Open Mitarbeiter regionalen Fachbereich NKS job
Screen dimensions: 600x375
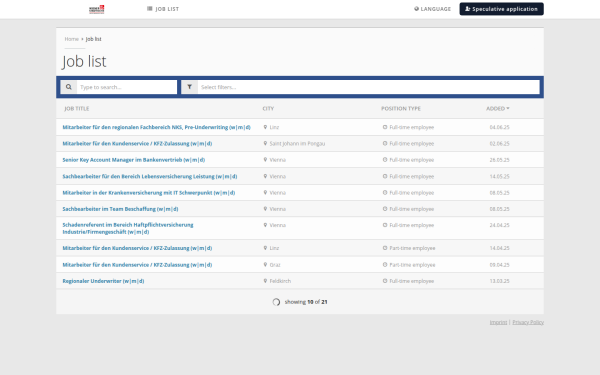click(x=157, y=127)
